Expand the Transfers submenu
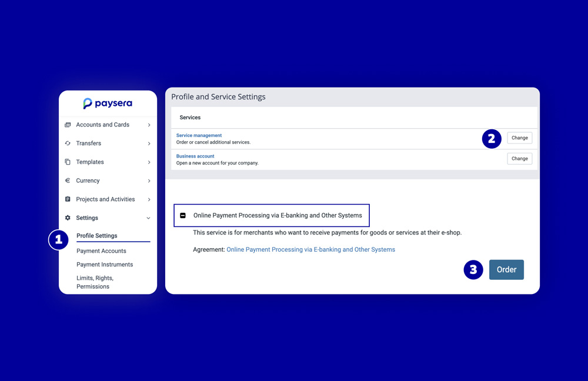 click(149, 143)
